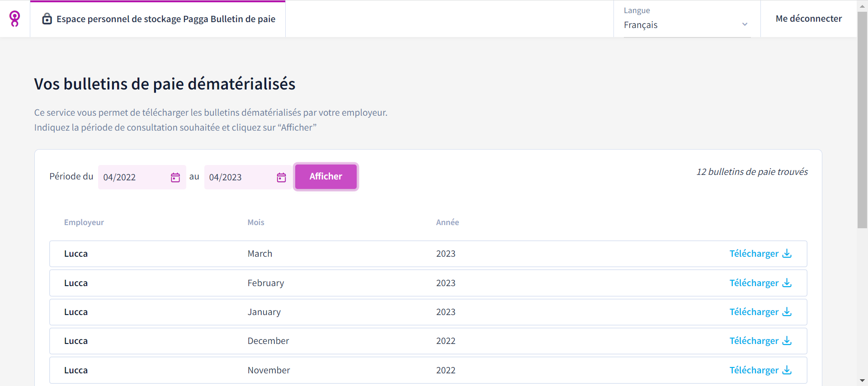
Task: Click the download icon for November 2022
Action: pyautogui.click(x=787, y=370)
